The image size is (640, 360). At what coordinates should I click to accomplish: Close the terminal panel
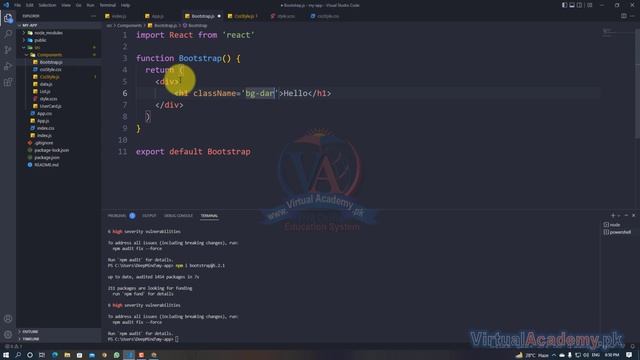point(633,216)
